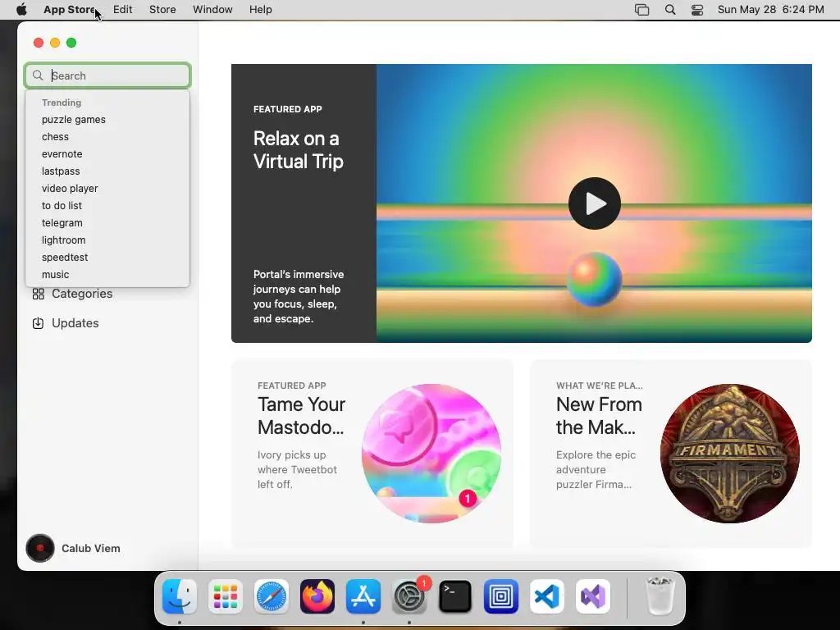
Task: Click the Updates download icon in the sidebar
Action: tap(38, 323)
